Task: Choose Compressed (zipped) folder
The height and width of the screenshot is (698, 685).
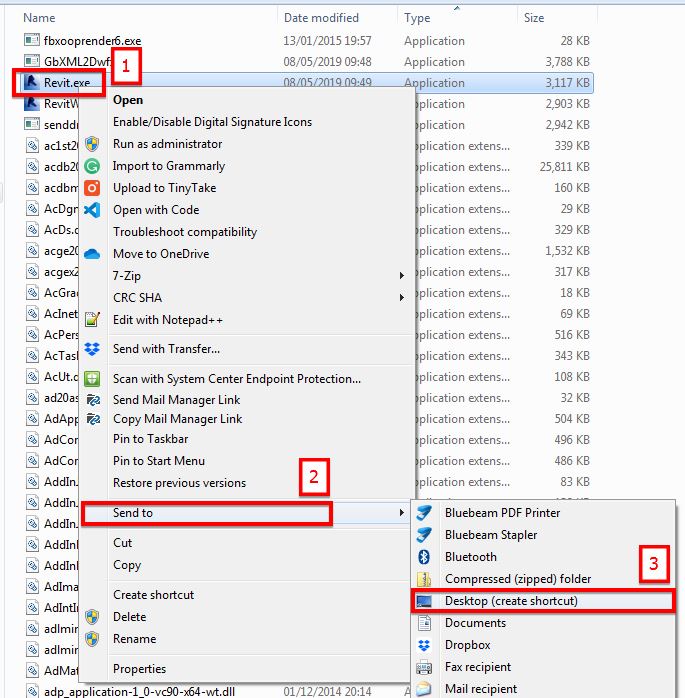Action: (x=518, y=579)
